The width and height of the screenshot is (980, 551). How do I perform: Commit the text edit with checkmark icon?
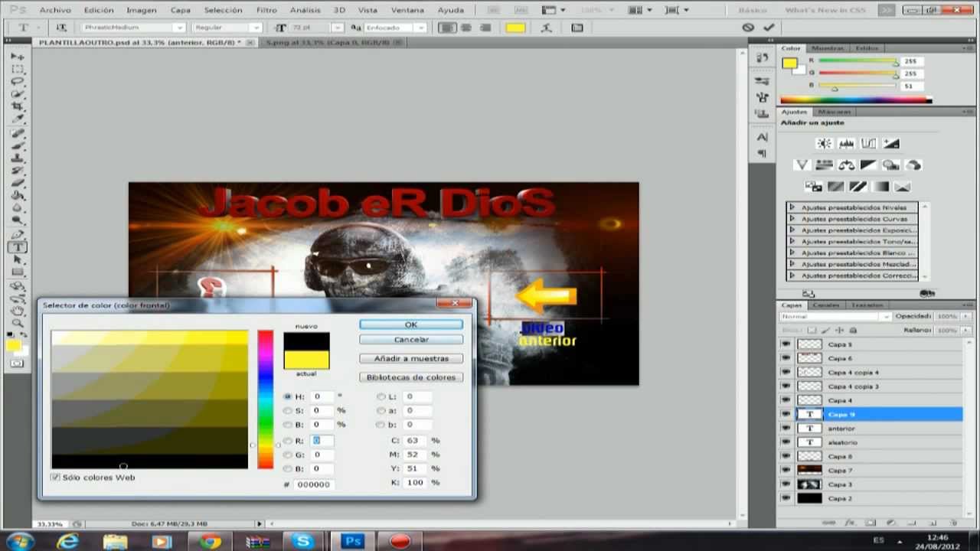tap(769, 28)
